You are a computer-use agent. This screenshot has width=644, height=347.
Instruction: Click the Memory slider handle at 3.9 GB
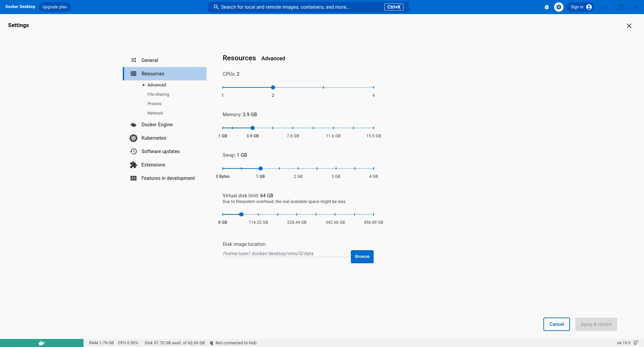coord(253,128)
